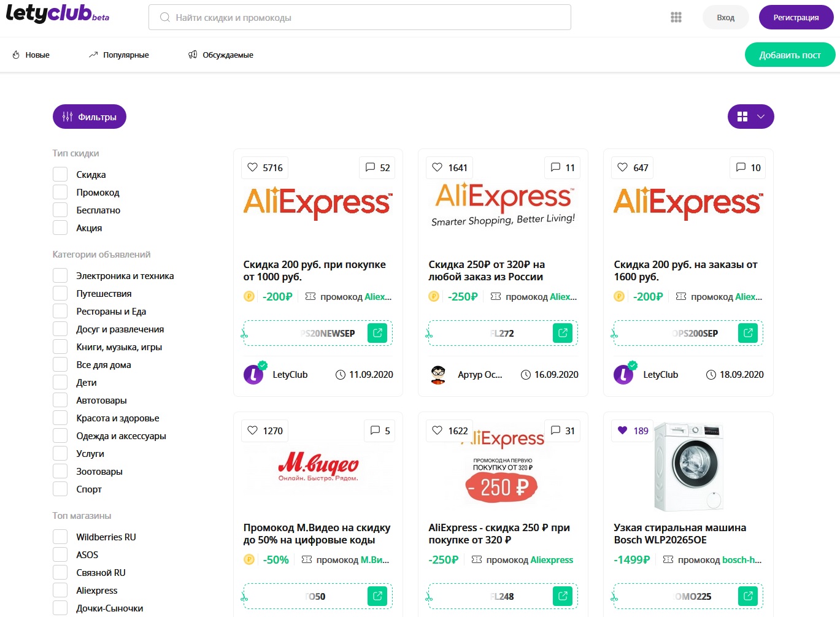Screen dimensions: 840x617
Task: Open comments on the 1641-likes AliExpress deal
Action: tap(562, 167)
